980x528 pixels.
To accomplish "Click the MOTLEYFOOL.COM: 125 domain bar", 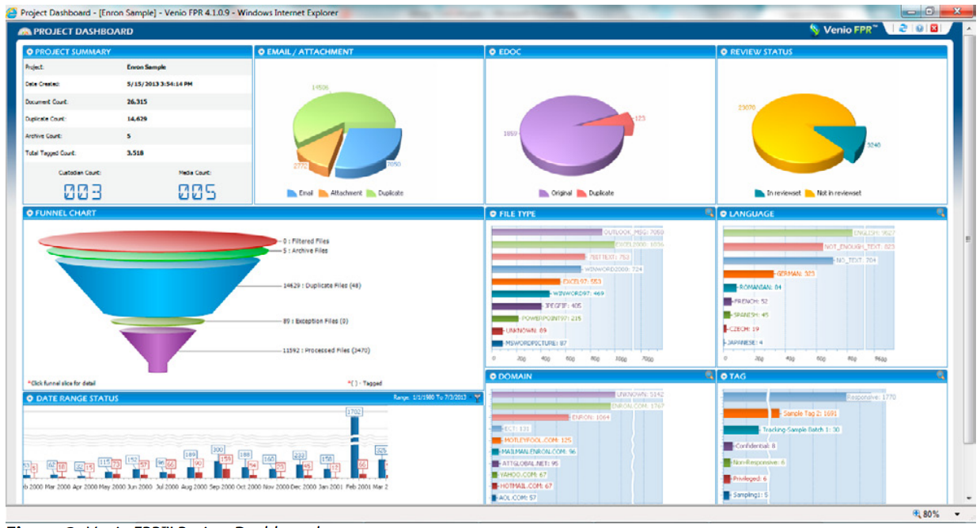I will click(x=497, y=440).
